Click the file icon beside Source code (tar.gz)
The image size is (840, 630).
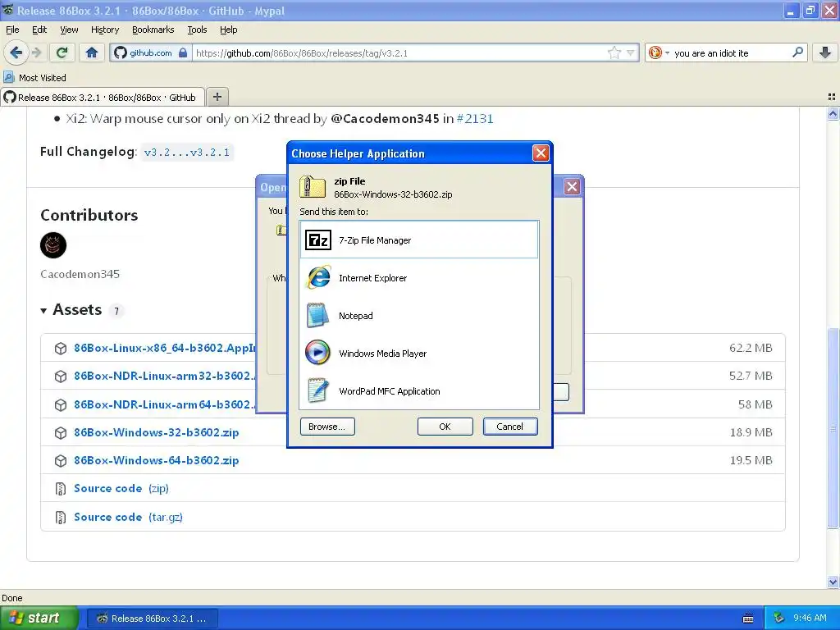pyautogui.click(x=61, y=517)
